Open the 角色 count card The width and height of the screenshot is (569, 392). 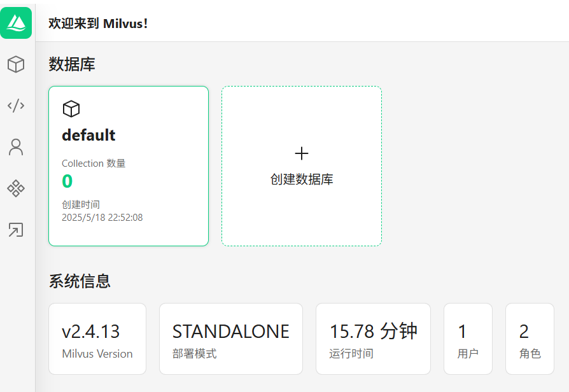coord(530,339)
